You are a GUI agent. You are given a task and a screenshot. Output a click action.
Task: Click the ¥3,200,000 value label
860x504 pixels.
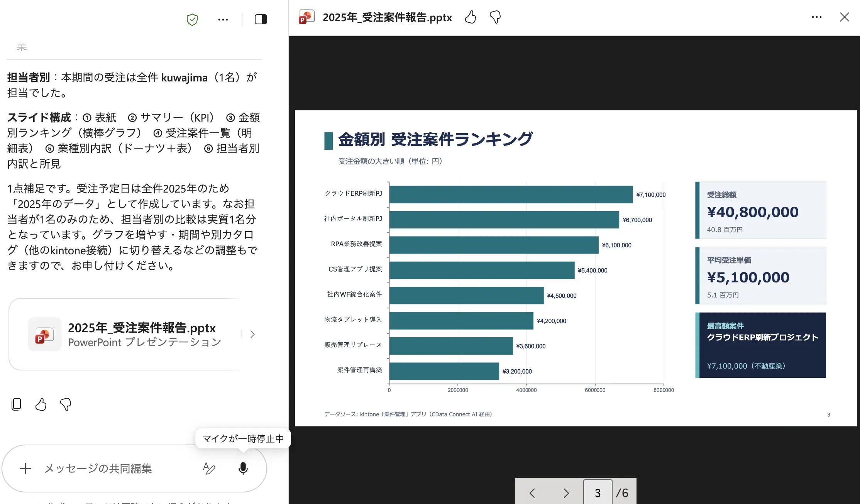(517, 371)
